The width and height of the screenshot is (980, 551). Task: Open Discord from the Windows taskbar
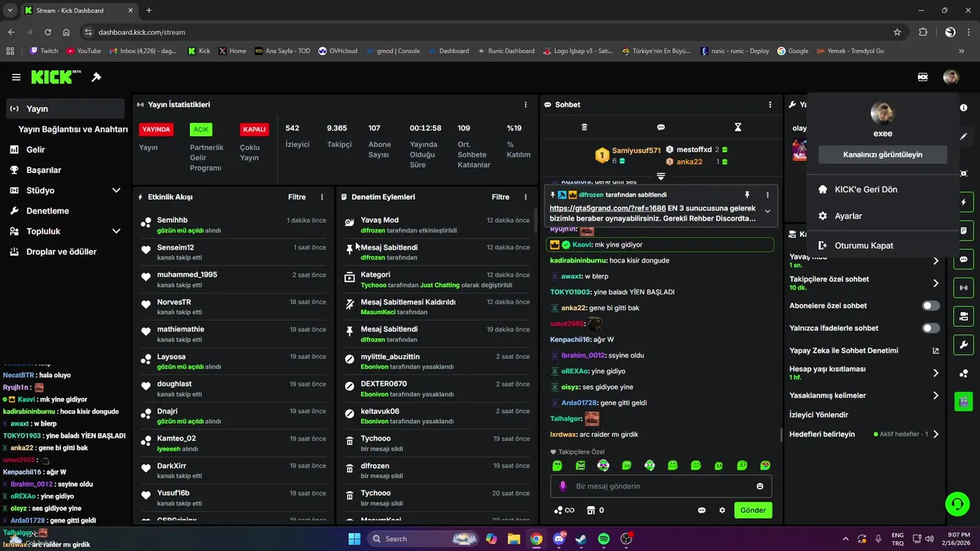559,539
